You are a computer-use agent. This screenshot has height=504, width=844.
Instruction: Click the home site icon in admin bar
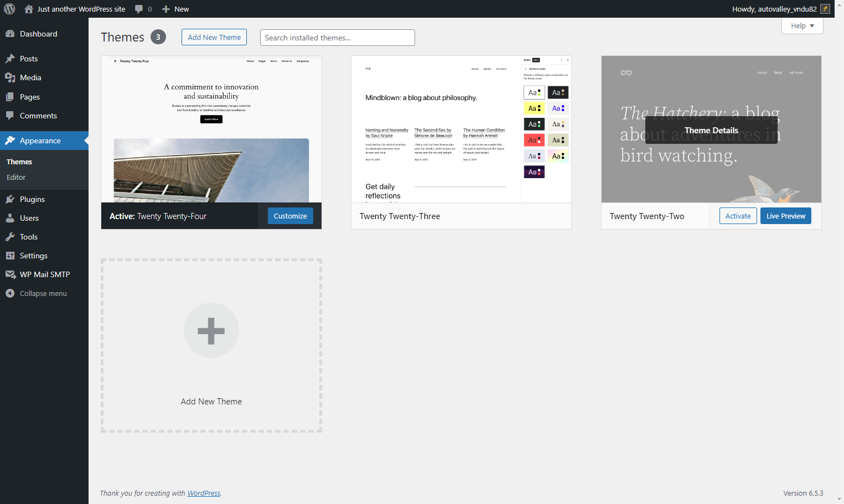29,9
